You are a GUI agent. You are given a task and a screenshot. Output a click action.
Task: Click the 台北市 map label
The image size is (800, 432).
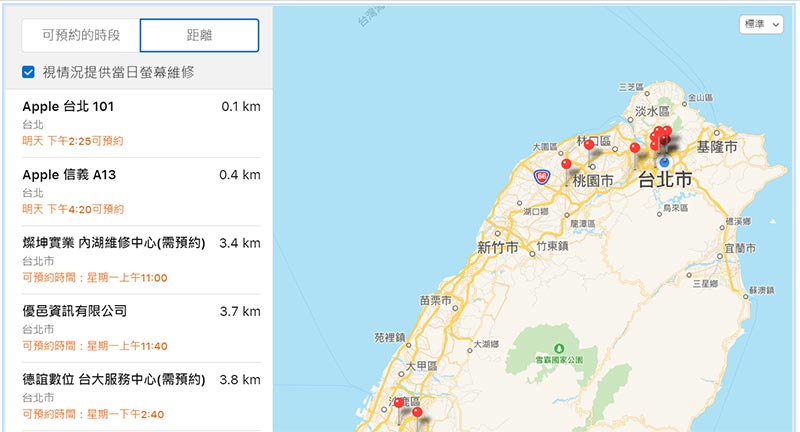[x=665, y=180]
